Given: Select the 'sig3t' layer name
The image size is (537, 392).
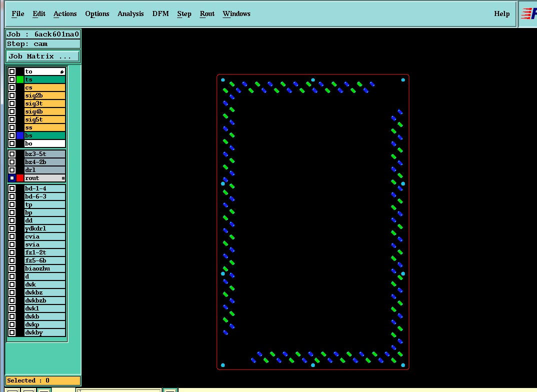Looking at the screenshot, I should (45, 103).
